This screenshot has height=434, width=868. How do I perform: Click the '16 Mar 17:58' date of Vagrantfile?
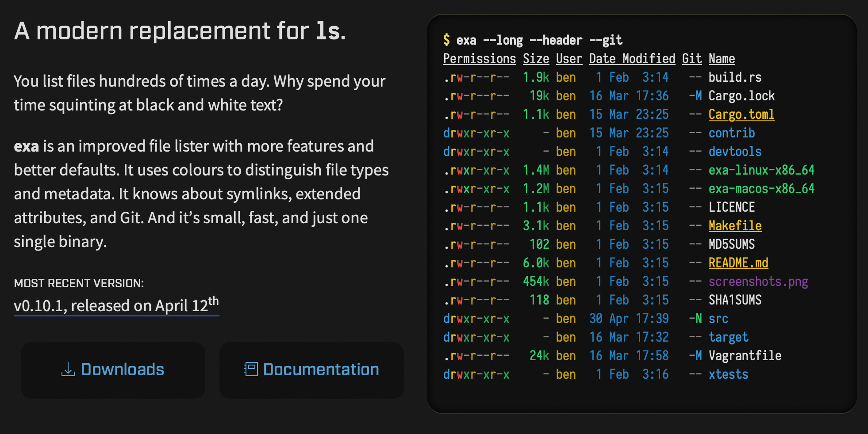pyautogui.click(x=629, y=356)
